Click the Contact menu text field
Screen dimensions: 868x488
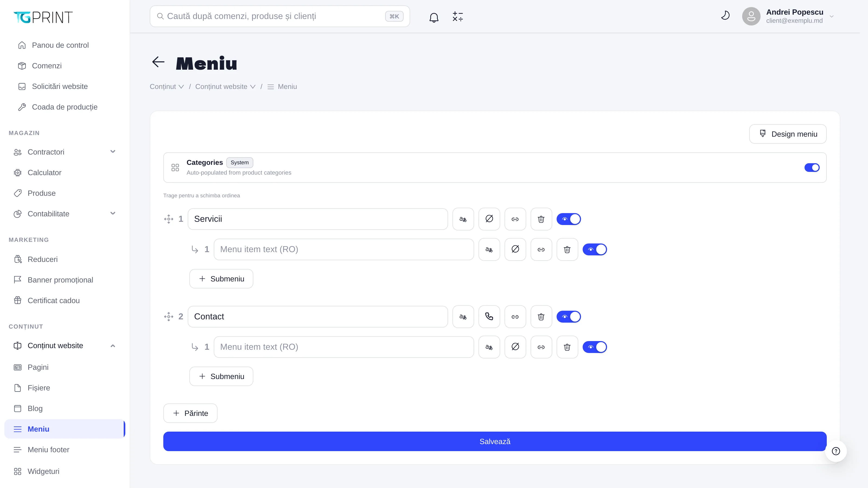(x=318, y=317)
